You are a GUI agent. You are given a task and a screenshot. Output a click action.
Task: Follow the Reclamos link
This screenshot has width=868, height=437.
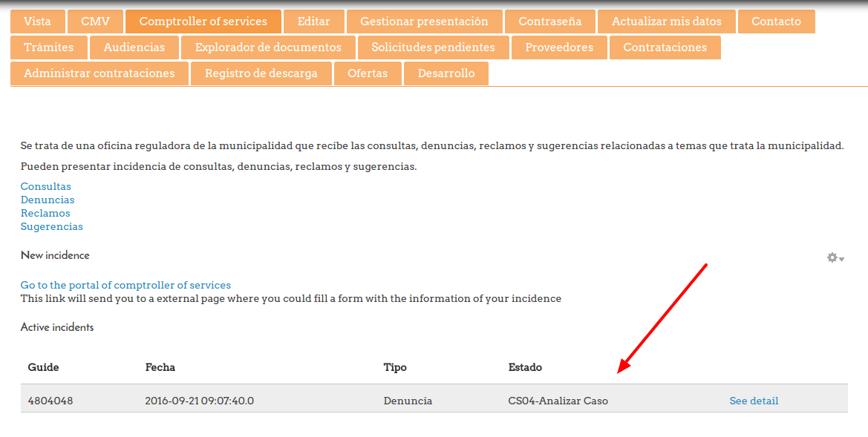point(45,213)
